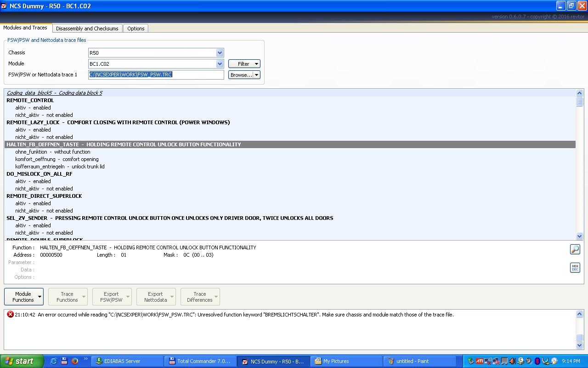This screenshot has width=588, height=368.
Task: Toggle the HEX/DEC display button
Action: (x=575, y=268)
